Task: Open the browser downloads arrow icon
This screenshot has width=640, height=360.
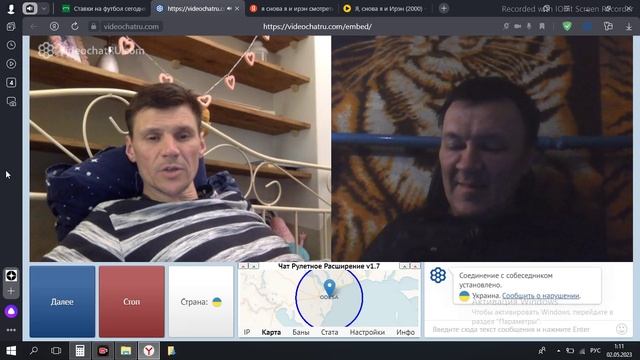Action: tap(629, 26)
